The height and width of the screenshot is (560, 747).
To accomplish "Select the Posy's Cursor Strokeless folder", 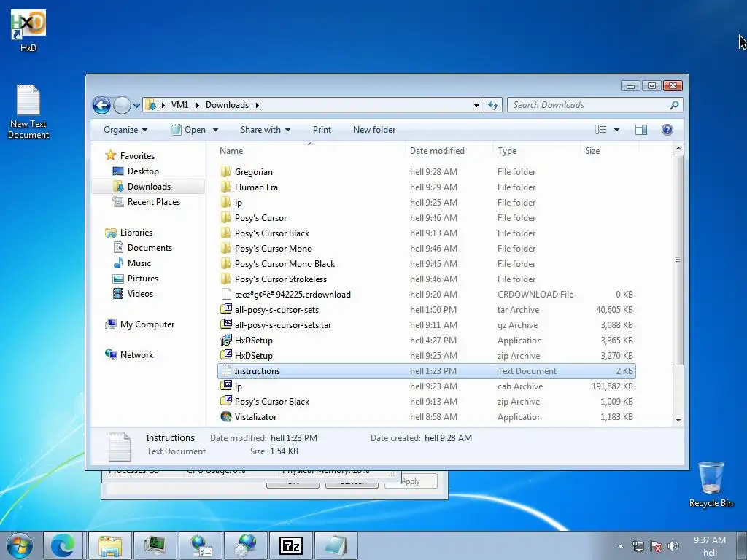I will [x=426, y=279].
